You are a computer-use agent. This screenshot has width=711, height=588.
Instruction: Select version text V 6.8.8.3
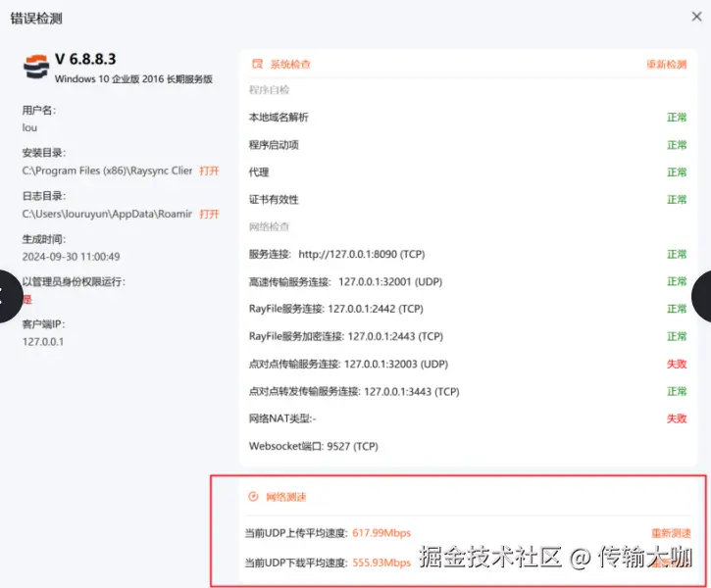tap(85, 59)
